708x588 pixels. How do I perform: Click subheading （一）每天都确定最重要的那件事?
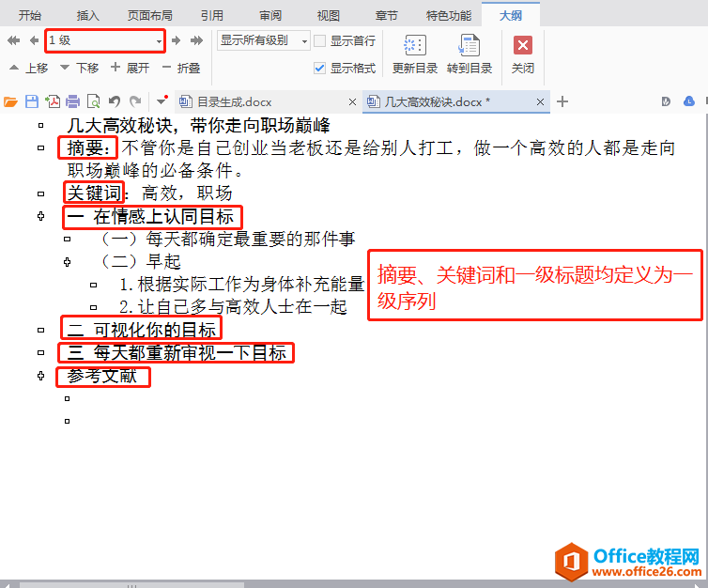(227, 239)
